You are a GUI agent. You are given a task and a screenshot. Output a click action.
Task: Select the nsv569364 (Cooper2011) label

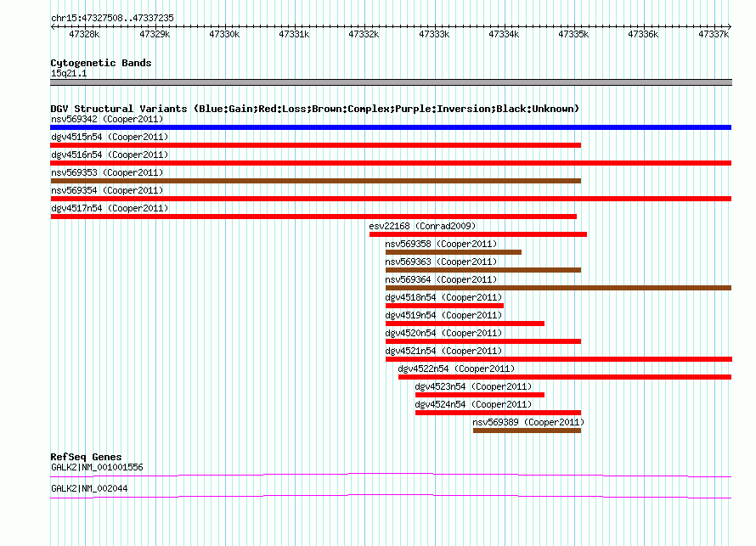click(x=441, y=279)
